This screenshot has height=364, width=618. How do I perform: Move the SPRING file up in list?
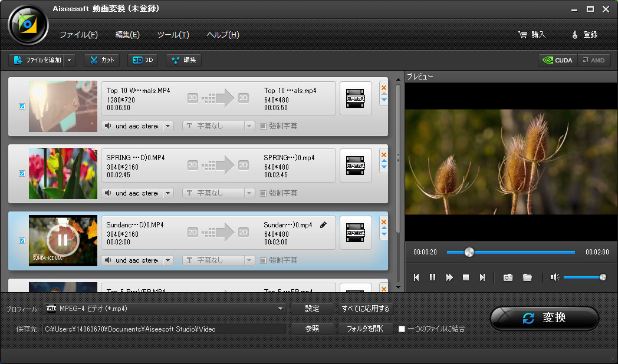click(384, 161)
